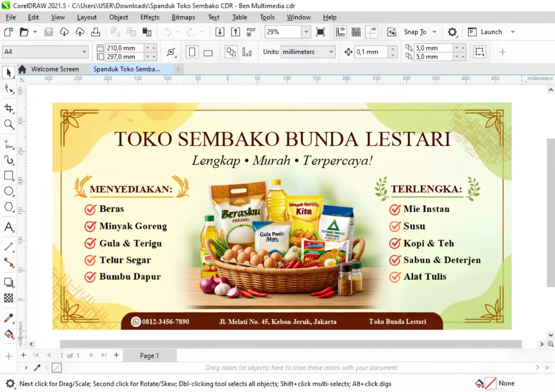The width and height of the screenshot is (555, 392).
Task: Toggle Snap Off button
Action: tap(392, 32)
